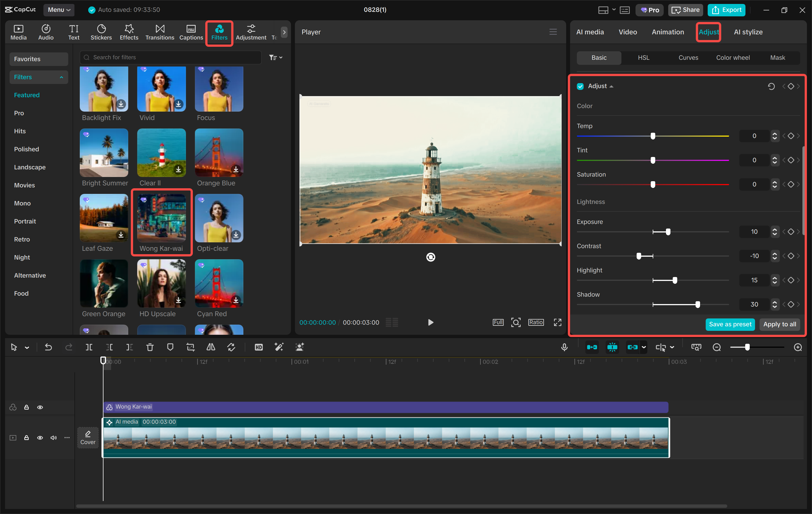Click the Export button

[x=726, y=10]
